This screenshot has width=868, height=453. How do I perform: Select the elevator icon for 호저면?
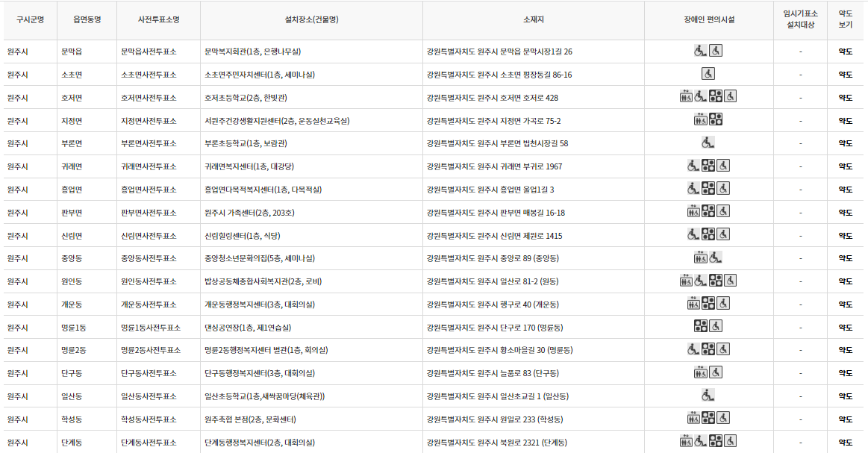[x=687, y=96]
